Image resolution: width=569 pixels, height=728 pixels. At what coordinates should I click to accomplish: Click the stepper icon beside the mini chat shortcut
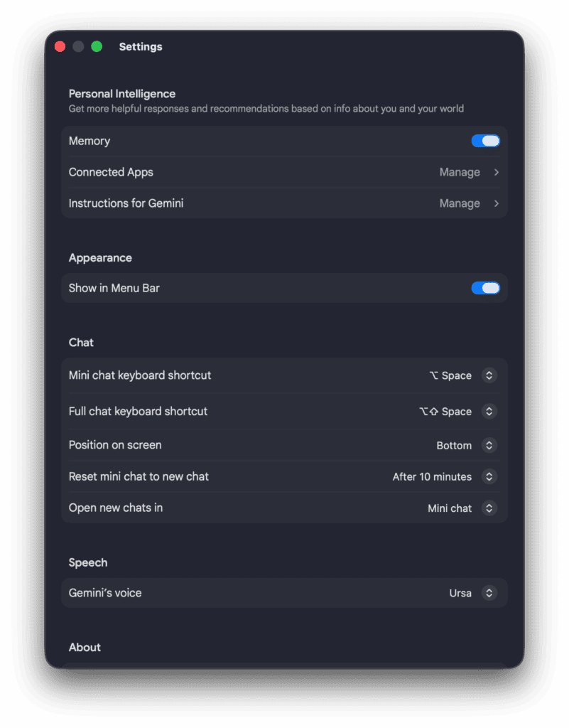click(489, 375)
